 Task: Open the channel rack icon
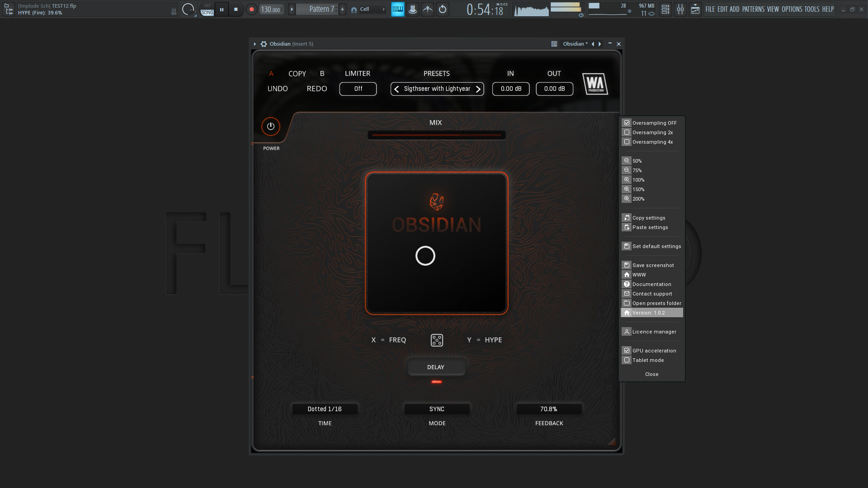pos(665,9)
